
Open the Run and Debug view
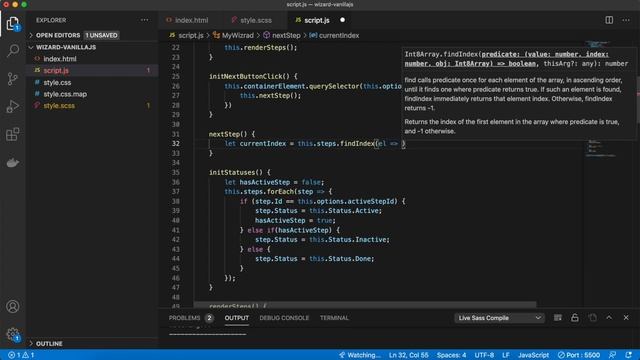tap(13, 107)
